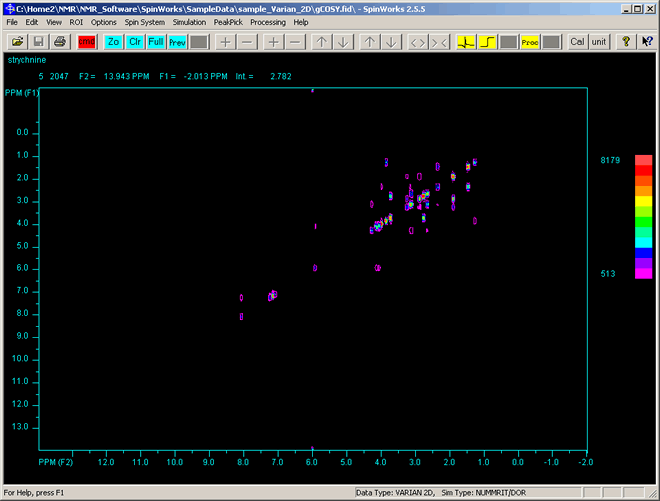
Task: Click the SpinWorks title bar app icon
Action: point(10,8)
